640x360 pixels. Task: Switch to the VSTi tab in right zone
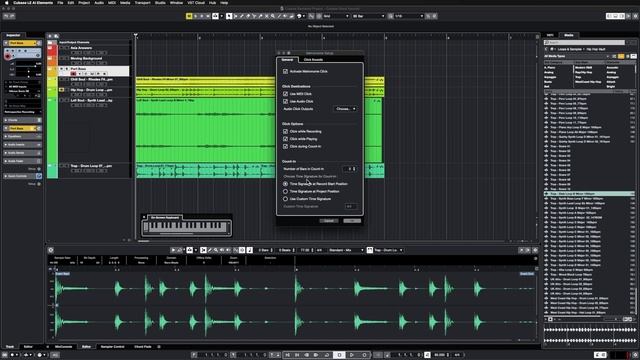click(550, 35)
